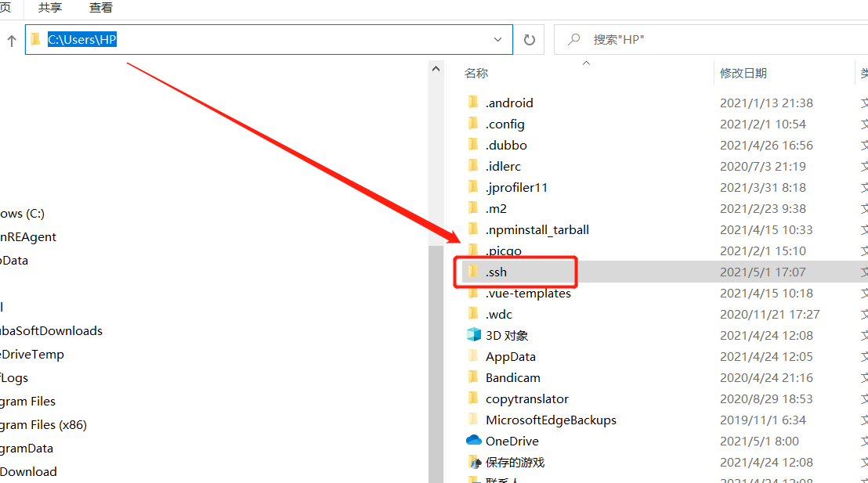Select the .wdc folder name

tap(499, 314)
